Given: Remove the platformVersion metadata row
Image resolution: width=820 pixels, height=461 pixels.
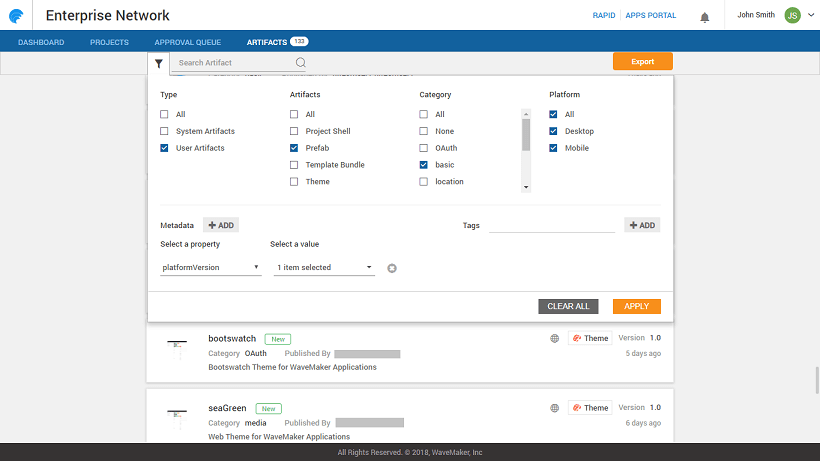Looking at the screenshot, I should coord(392,267).
